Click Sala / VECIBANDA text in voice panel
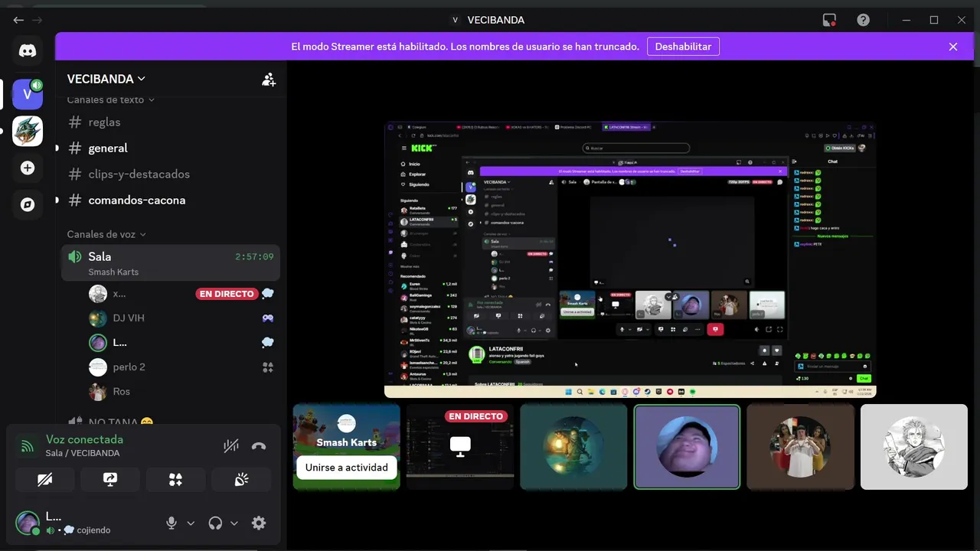Screen dimensions: 980x551 coord(83,453)
